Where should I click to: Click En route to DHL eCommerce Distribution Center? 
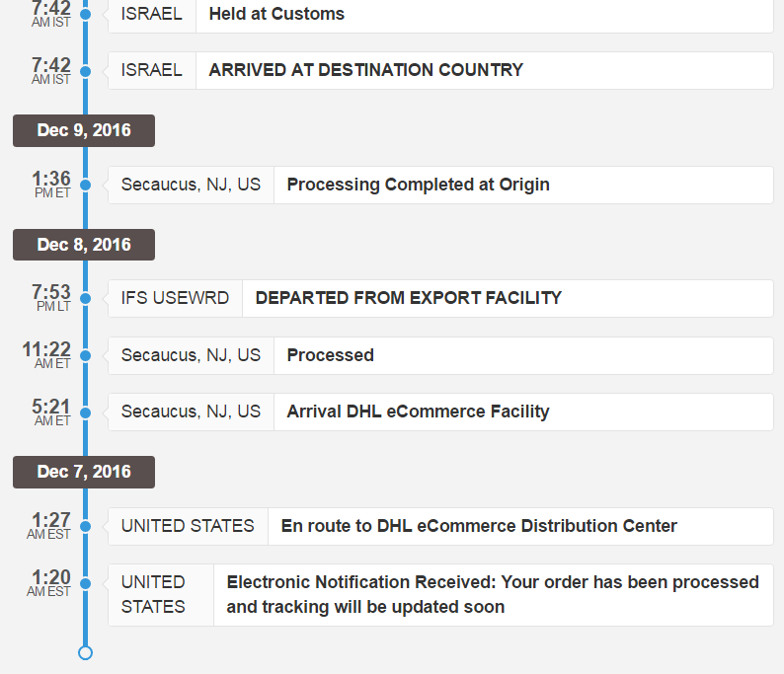pyautogui.click(x=479, y=526)
